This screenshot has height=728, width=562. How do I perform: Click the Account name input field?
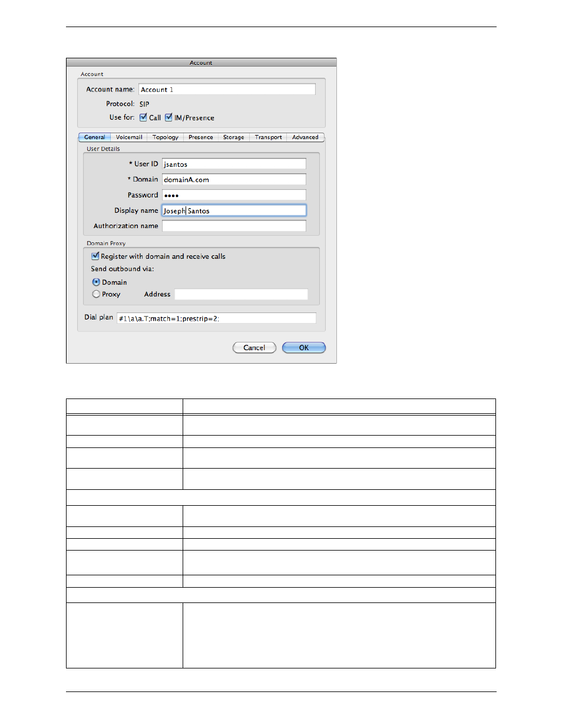pyautogui.click(x=227, y=90)
